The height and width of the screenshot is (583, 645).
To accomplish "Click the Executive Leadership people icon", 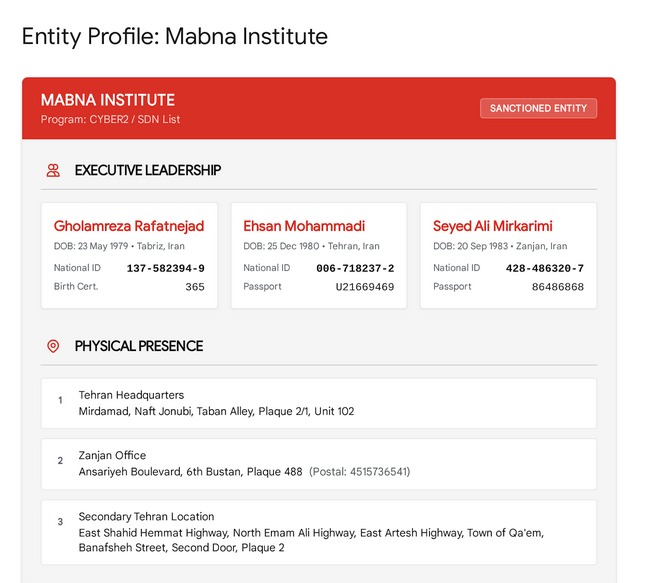I will [53, 170].
